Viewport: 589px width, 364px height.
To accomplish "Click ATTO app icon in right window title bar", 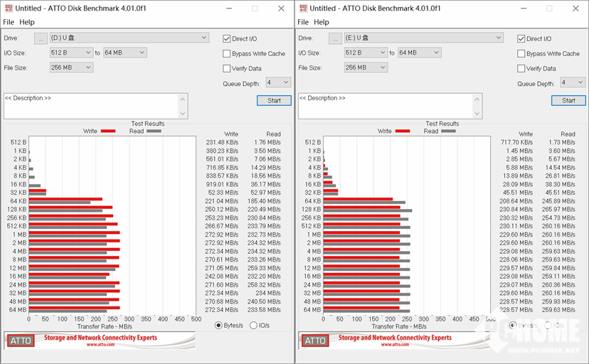I will 303,9.
